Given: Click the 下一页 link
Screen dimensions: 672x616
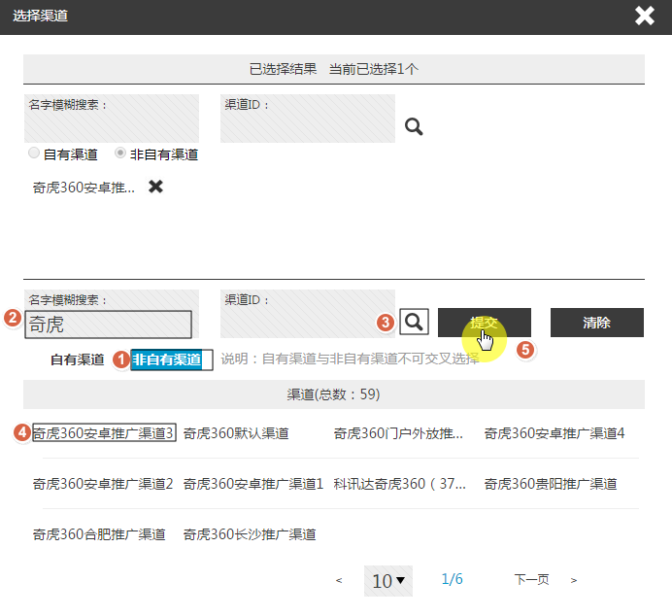Looking at the screenshot, I should tap(531, 579).
